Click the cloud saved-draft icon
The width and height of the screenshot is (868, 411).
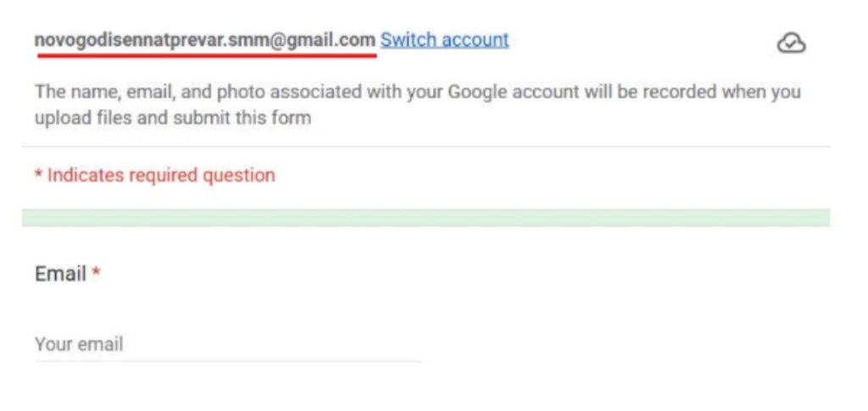(791, 42)
